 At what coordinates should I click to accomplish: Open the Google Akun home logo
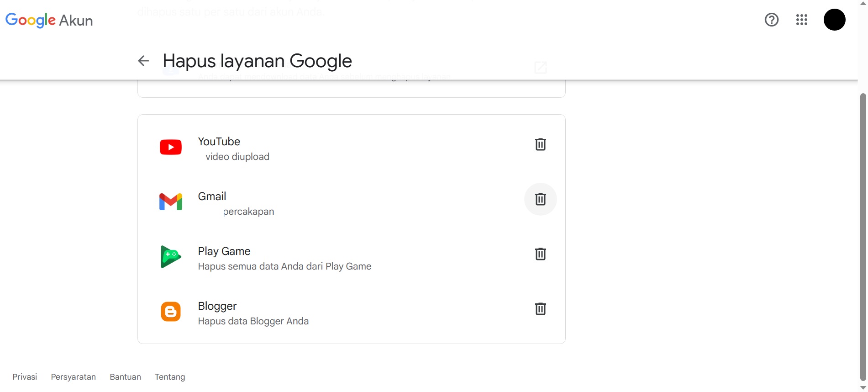pos(49,20)
